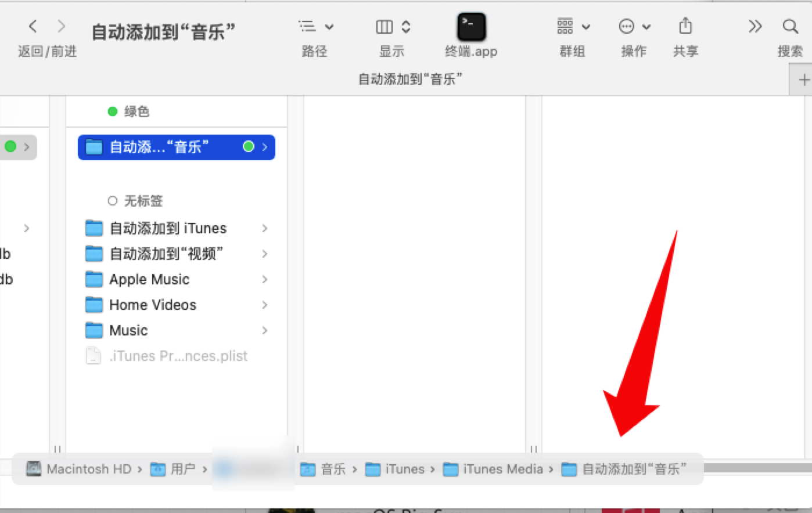Open the 自动添加到 iTunes folder
Image resolution: width=812 pixels, height=513 pixels.
click(168, 229)
